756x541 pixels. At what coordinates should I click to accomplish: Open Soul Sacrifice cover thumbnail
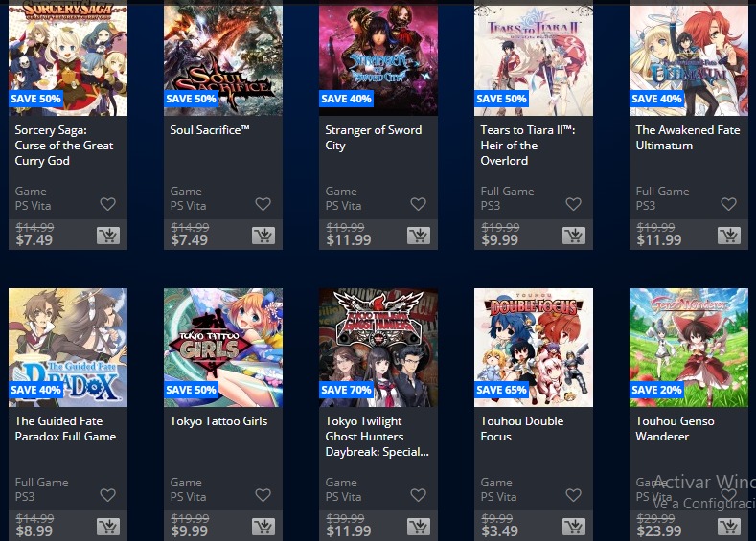click(223, 57)
